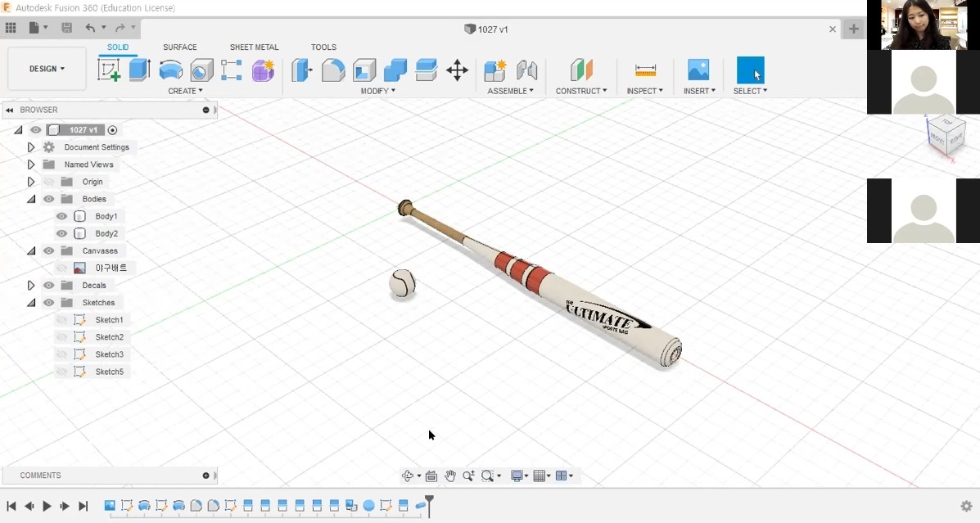Select the Hole tool
This screenshot has width=980, height=523.
pos(201,70)
